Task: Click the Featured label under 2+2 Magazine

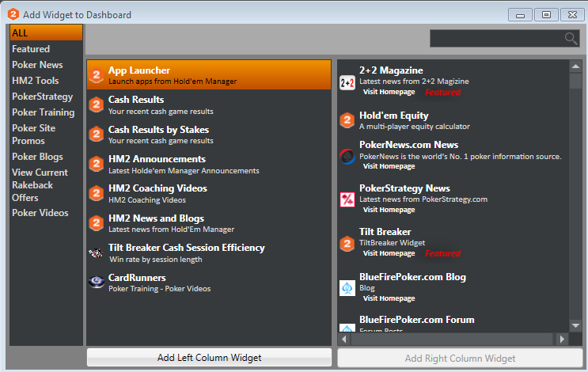Action: 442,92
